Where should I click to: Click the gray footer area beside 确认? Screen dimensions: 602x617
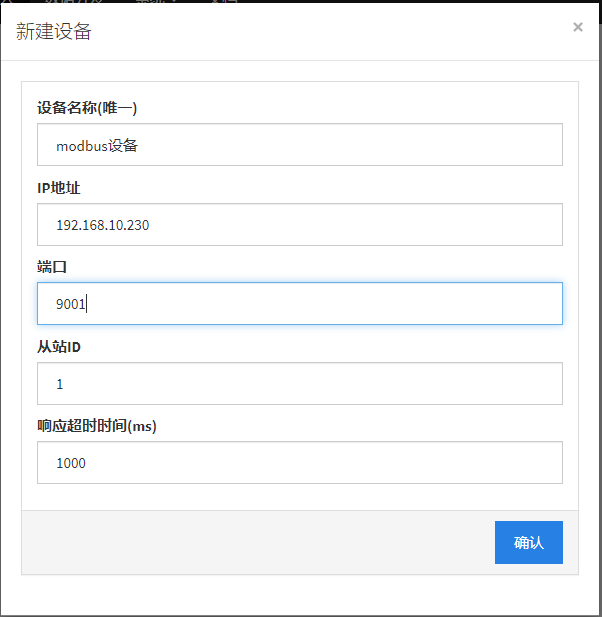[x=250, y=542]
